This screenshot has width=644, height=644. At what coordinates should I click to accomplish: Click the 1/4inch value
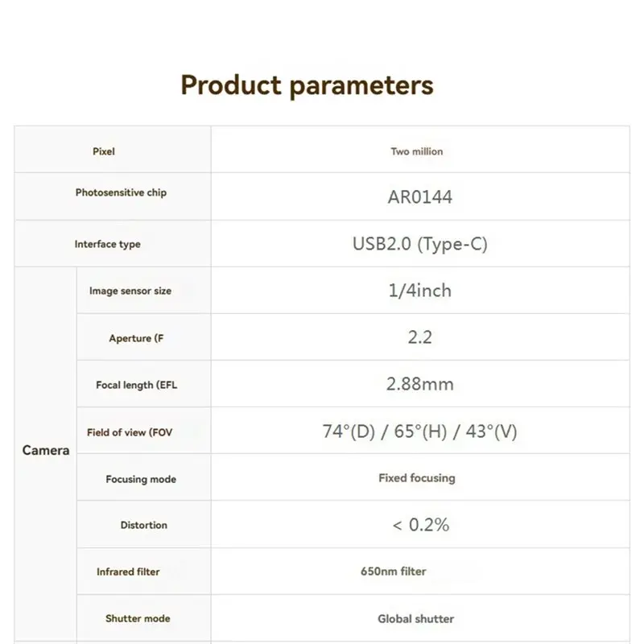click(x=419, y=291)
